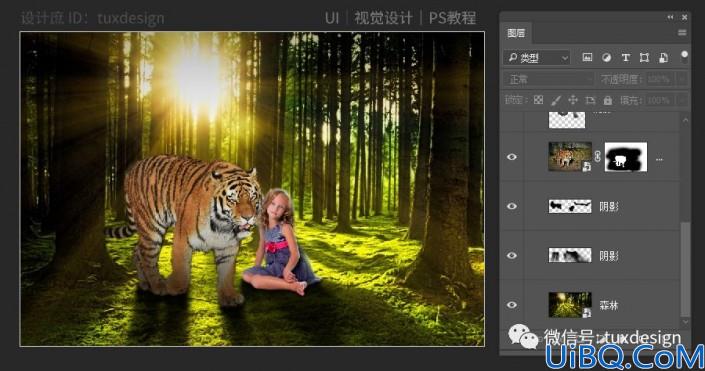Close the Layers panel with X

click(684, 17)
